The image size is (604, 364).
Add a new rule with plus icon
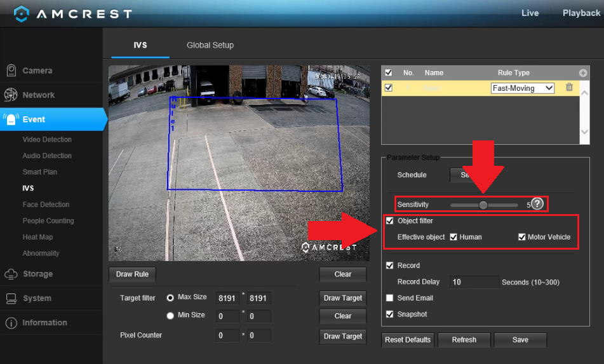pyautogui.click(x=583, y=73)
